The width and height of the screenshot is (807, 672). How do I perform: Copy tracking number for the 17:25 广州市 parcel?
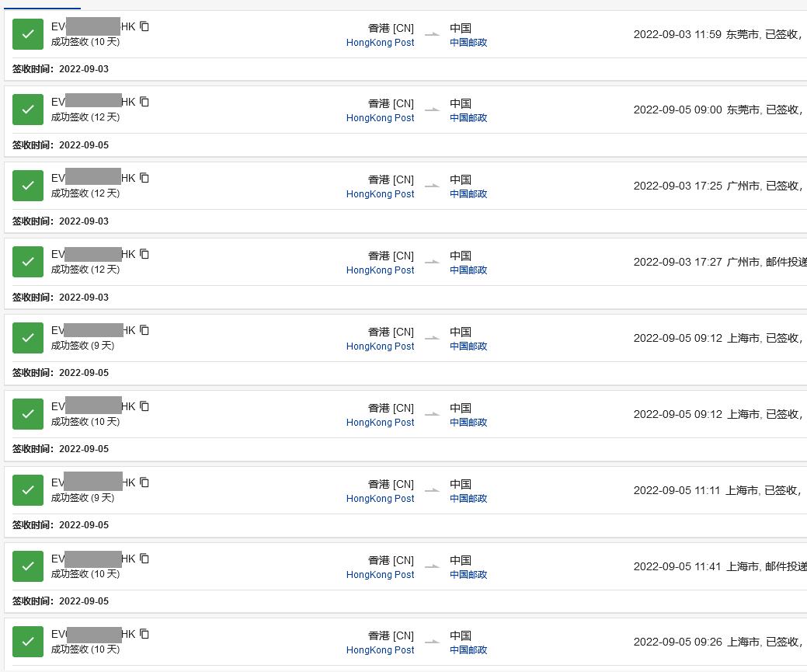tap(144, 178)
